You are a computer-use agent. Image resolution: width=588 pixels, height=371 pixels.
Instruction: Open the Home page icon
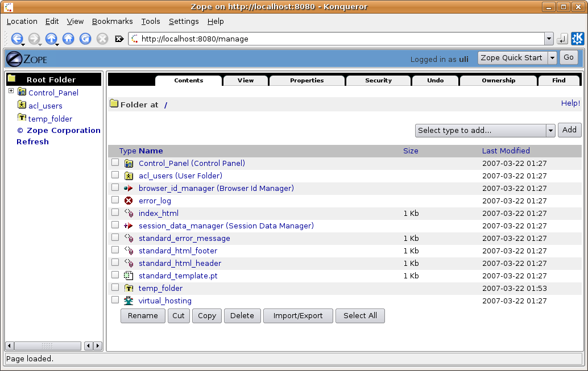tap(68, 39)
